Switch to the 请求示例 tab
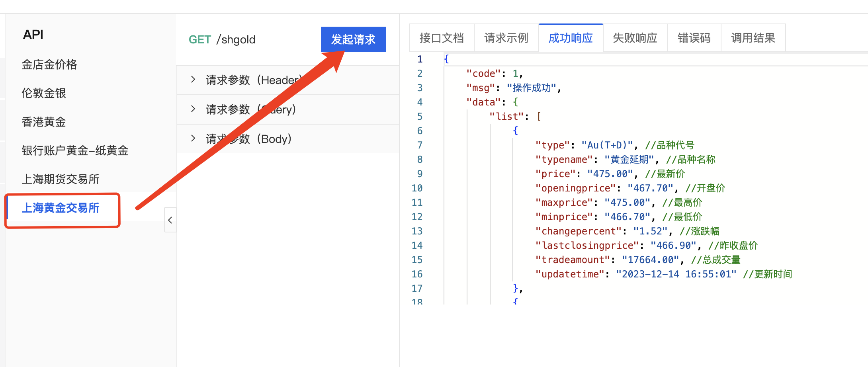This screenshot has width=868, height=367. (506, 38)
